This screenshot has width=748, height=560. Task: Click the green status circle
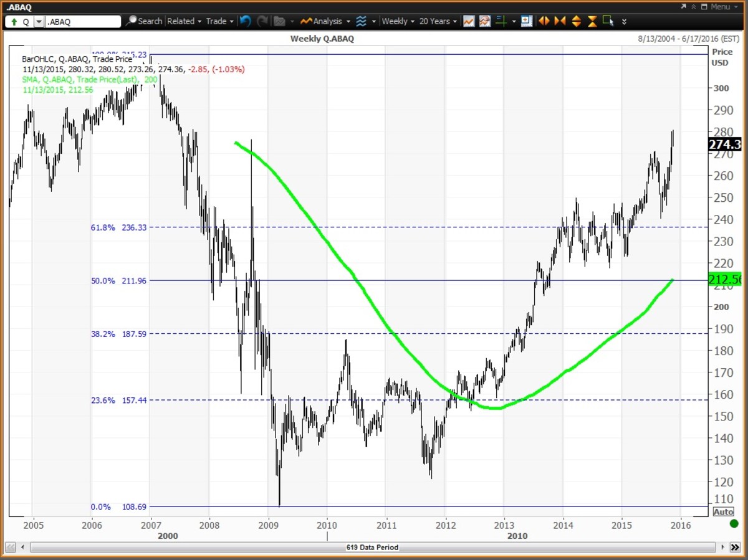coord(733,523)
